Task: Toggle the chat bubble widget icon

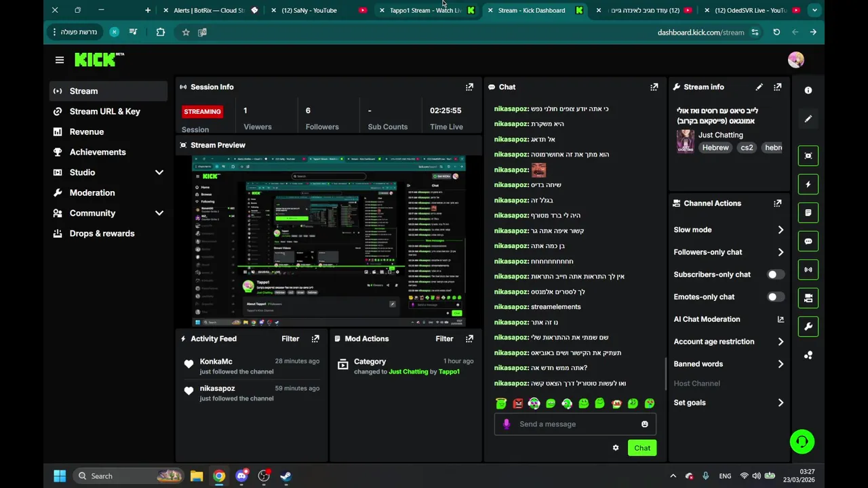Action: [808, 241]
